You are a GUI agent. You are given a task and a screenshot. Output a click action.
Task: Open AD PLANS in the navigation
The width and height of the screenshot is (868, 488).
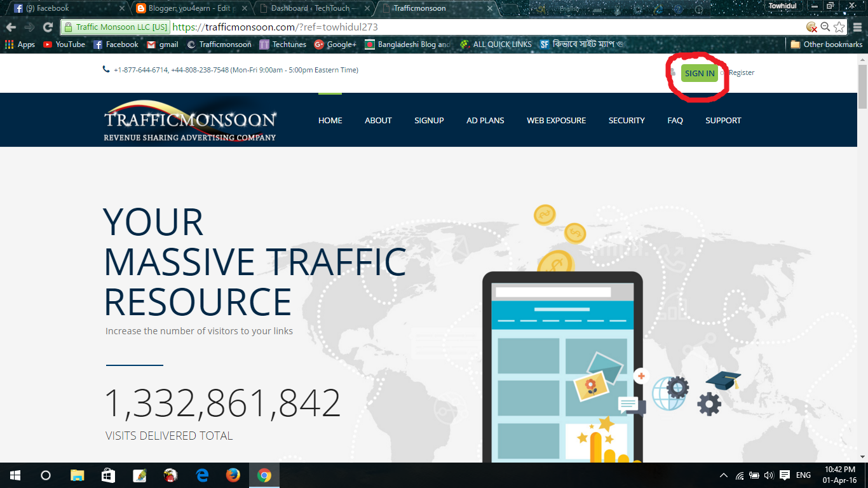[485, 120]
